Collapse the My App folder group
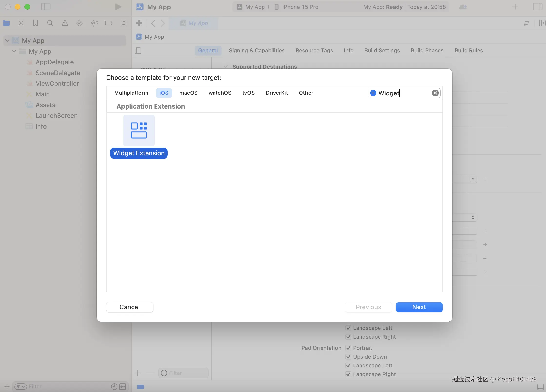 pos(14,51)
